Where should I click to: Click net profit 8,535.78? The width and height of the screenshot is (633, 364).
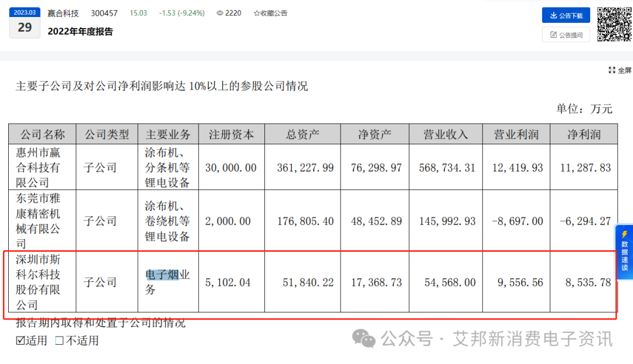(588, 283)
